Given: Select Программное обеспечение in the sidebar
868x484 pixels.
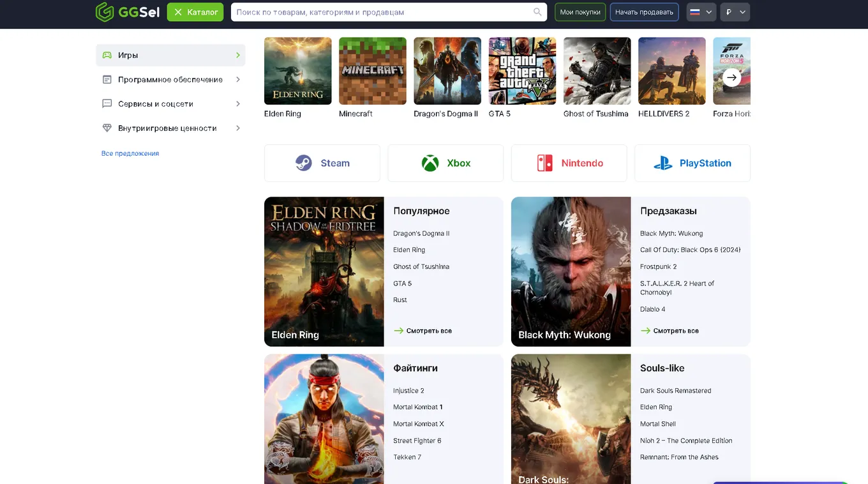Looking at the screenshot, I should click(170, 80).
